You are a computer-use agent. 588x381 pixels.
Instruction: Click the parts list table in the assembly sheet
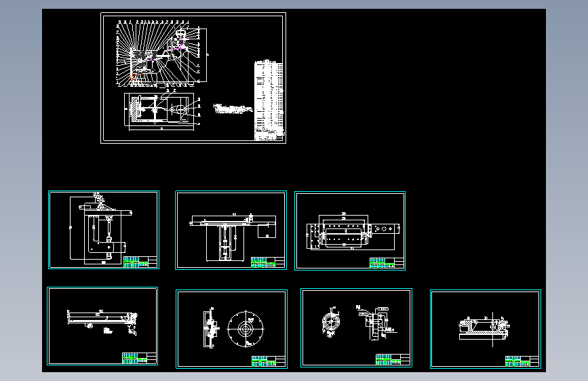269,100
